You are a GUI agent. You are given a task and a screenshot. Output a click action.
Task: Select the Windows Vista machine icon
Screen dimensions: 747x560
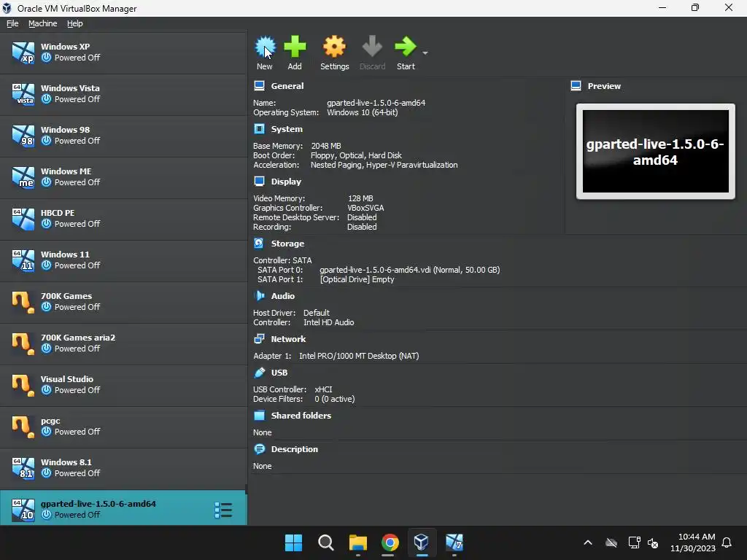[23, 94]
